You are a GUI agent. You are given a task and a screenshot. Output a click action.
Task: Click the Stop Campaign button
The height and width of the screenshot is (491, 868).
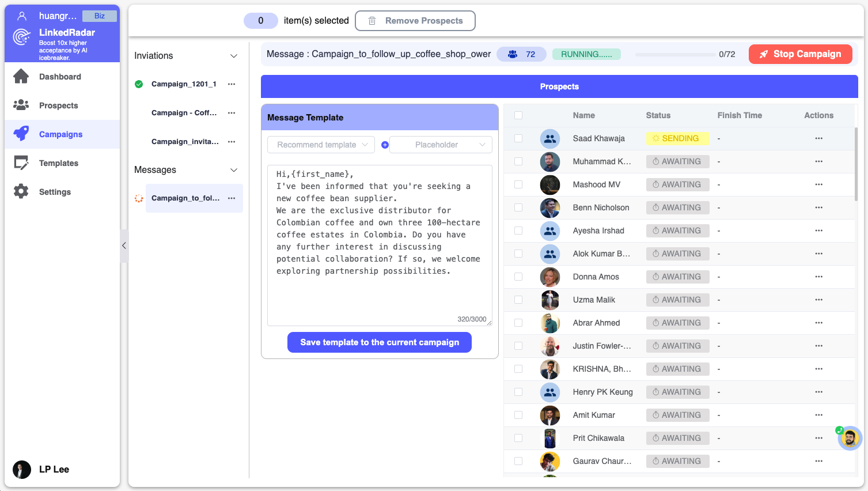(x=800, y=54)
